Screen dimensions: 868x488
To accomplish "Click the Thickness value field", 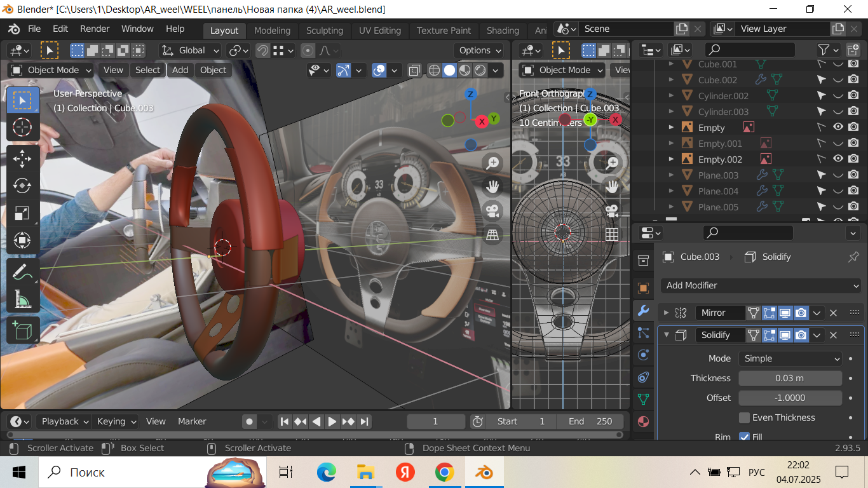I will click(790, 378).
